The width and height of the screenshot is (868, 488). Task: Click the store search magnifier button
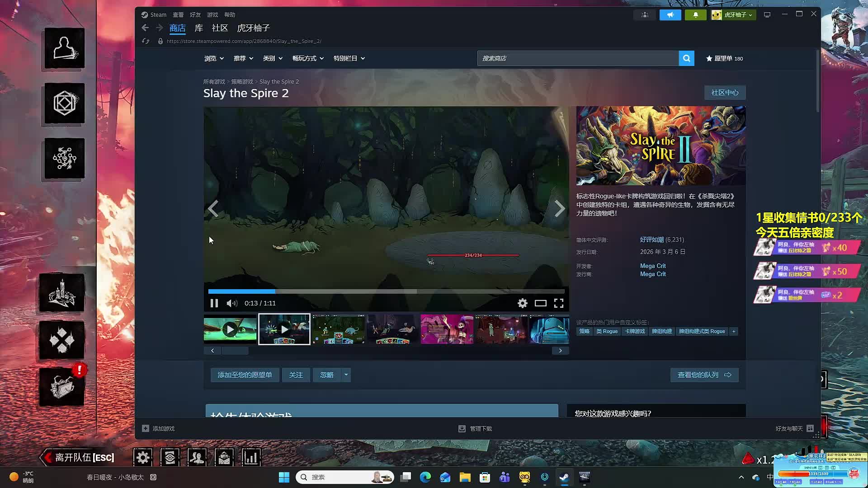(686, 58)
